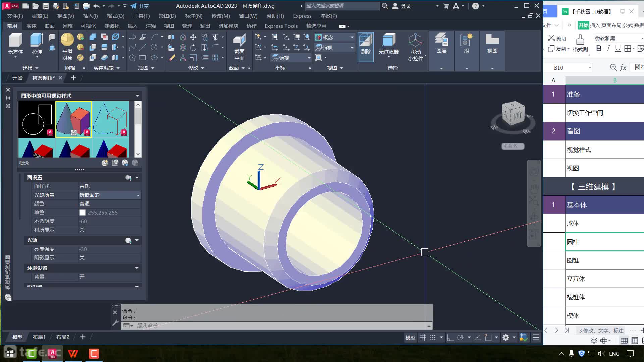Toggle object snap tracking in status bar
The width and height of the screenshot is (644, 362).
[x=478, y=338]
